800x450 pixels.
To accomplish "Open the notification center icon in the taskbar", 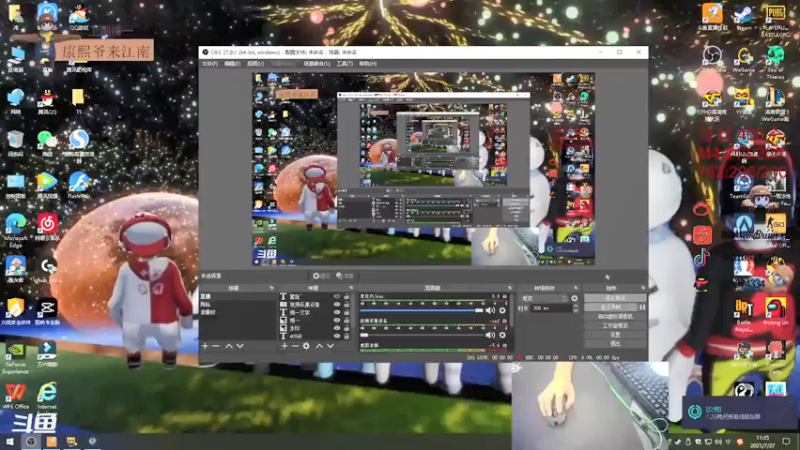I will pyautogui.click(x=786, y=441).
